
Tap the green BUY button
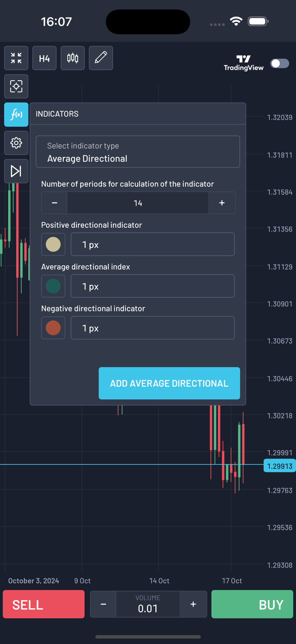click(252, 604)
